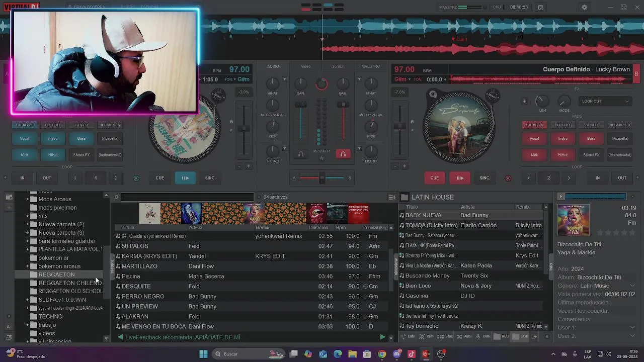
Task: Click the right deck quantize target icon
Action: [508, 178]
